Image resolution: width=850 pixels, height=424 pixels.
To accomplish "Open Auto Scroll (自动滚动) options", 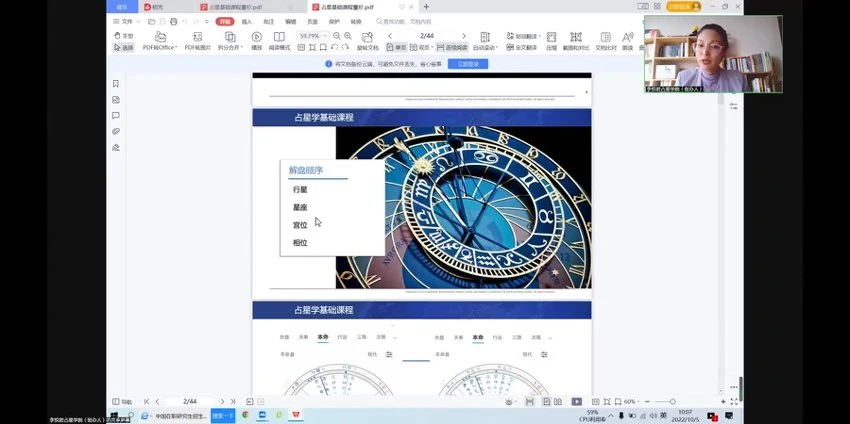I will pos(485,41).
